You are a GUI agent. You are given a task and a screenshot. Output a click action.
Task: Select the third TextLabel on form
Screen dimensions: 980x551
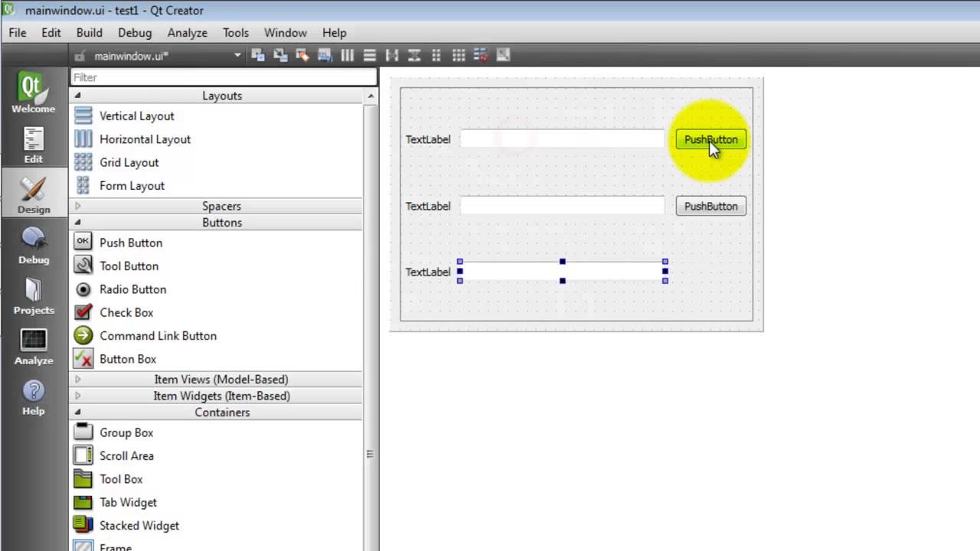pos(428,272)
